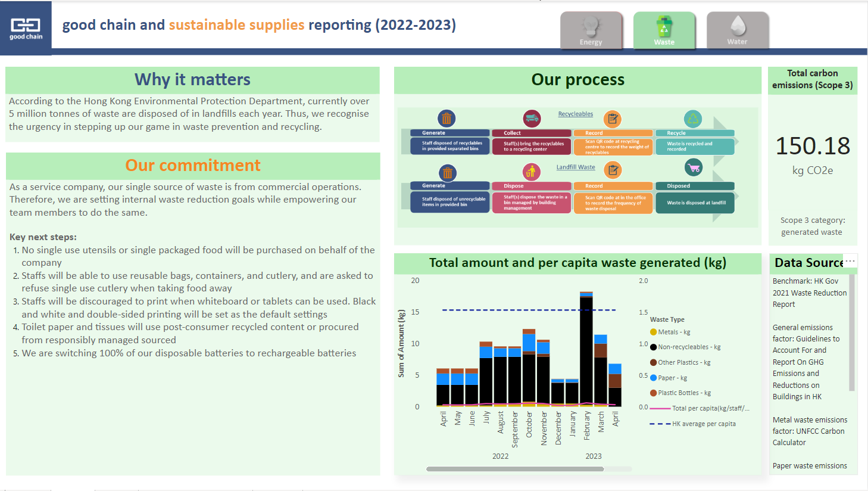Click the July bar in waste chart

(486, 374)
